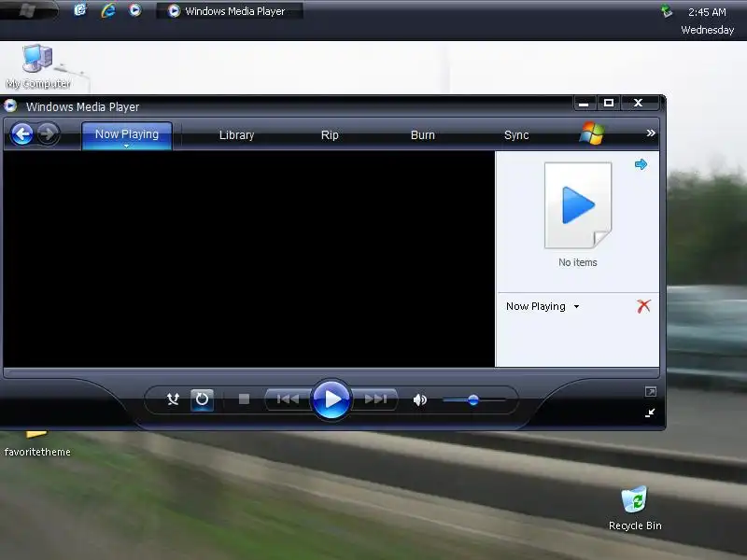Open the Sync tab
747x560 pixels.
tap(516, 135)
